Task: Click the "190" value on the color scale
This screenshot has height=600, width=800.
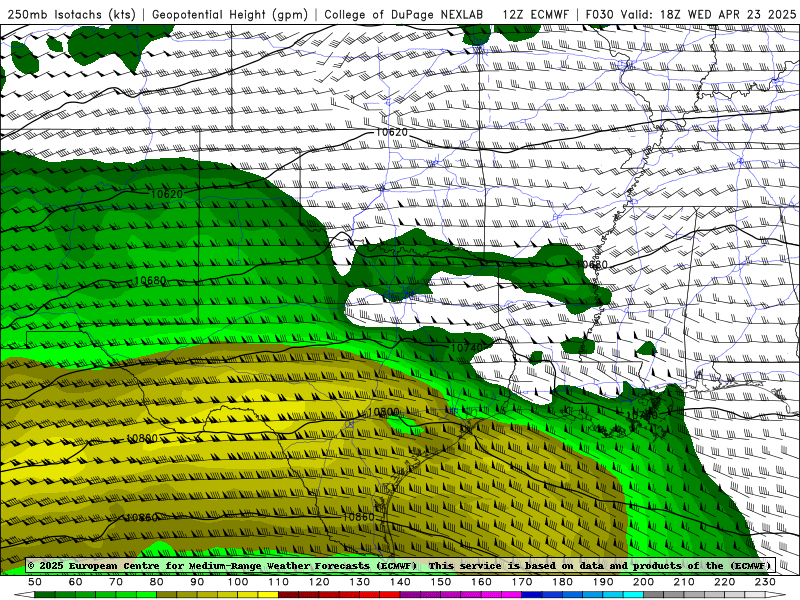Action: [604, 582]
